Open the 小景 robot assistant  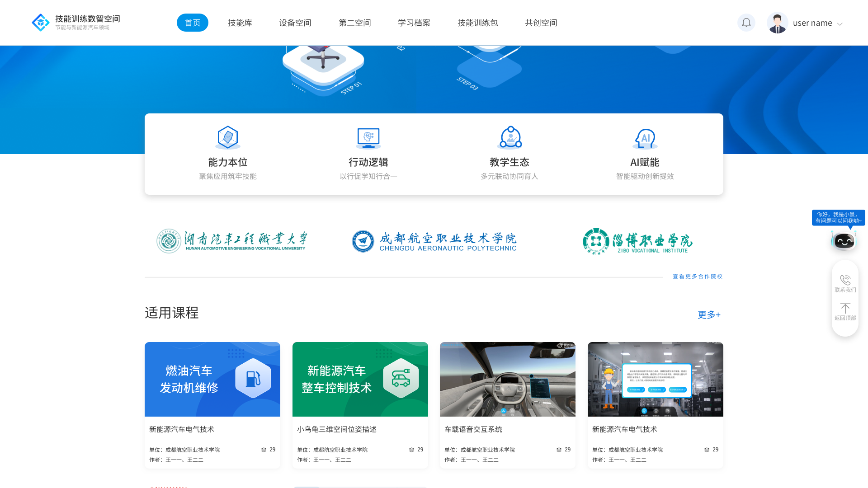[x=844, y=241]
